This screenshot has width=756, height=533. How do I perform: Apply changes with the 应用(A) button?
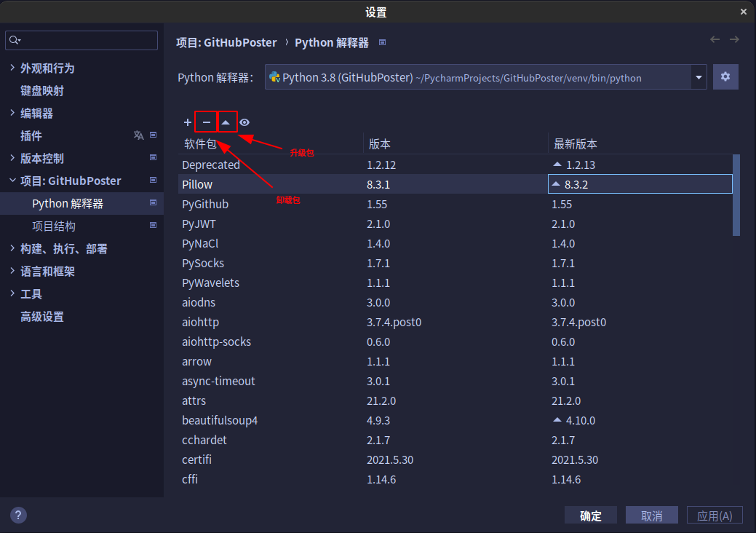[x=715, y=515]
